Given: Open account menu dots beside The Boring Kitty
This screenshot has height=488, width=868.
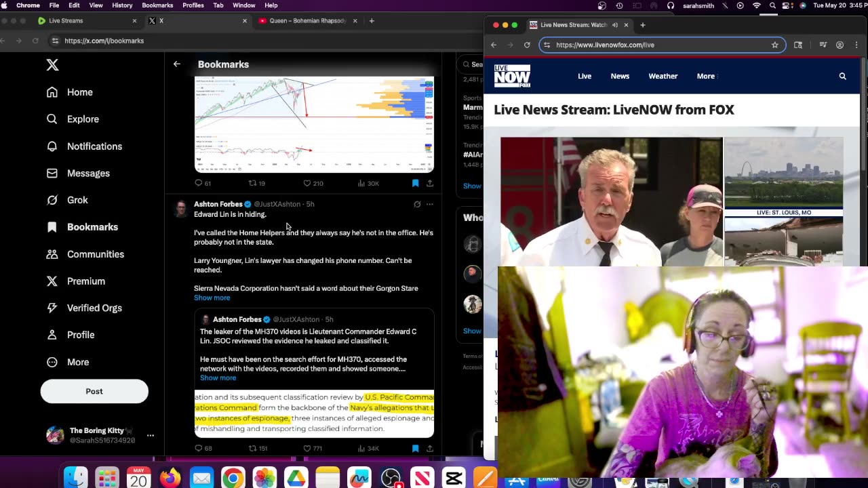Looking at the screenshot, I should (x=151, y=436).
